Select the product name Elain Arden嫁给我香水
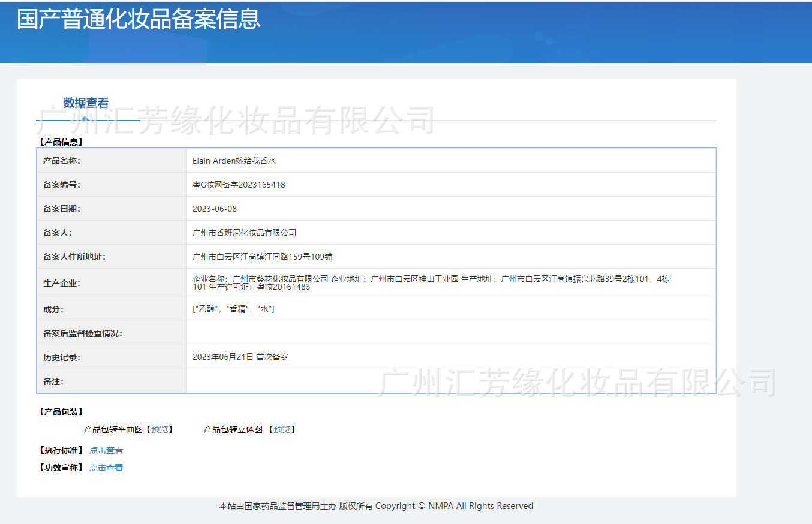 pyautogui.click(x=234, y=161)
